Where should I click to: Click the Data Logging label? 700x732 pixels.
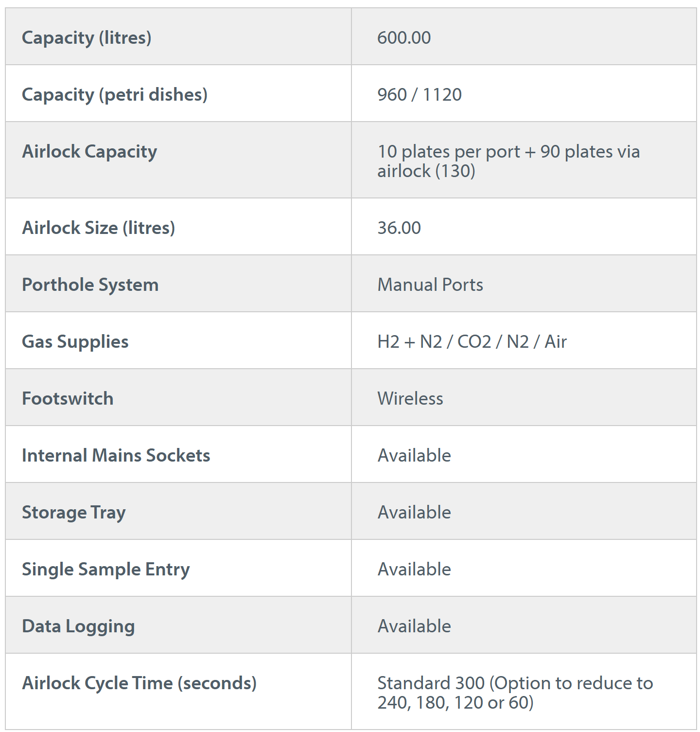78,626
